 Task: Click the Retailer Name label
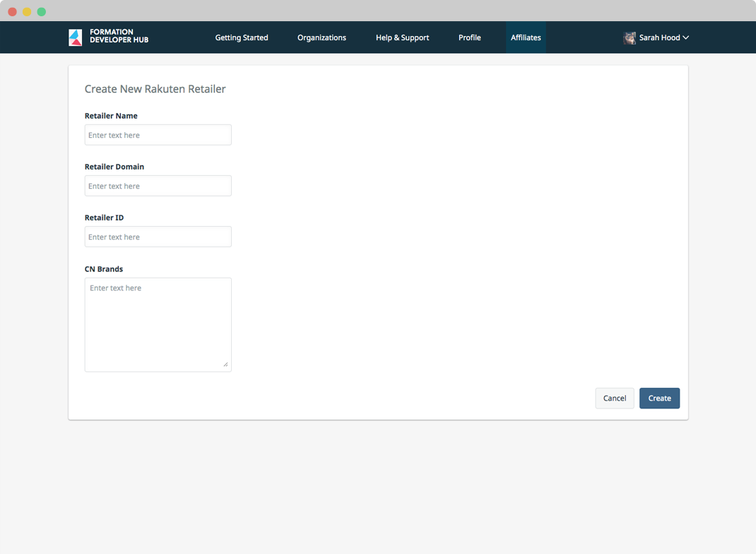click(x=111, y=116)
